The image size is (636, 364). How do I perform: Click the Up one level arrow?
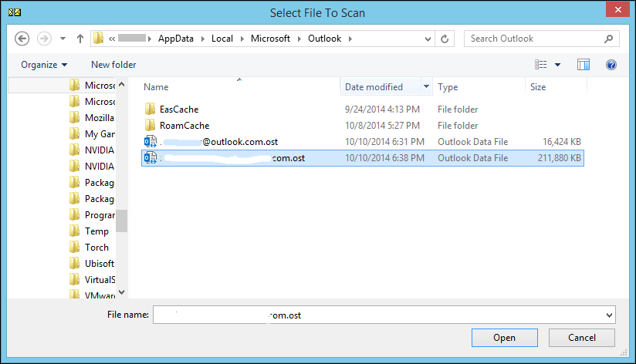80,39
